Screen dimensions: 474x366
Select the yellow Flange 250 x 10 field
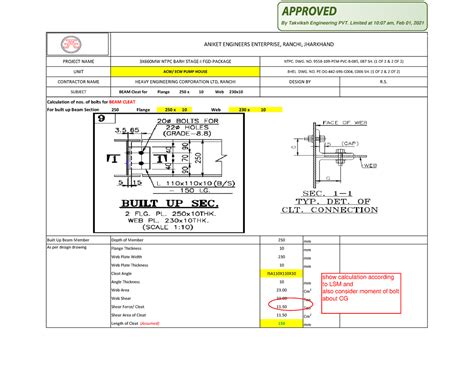[x=174, y=109]
